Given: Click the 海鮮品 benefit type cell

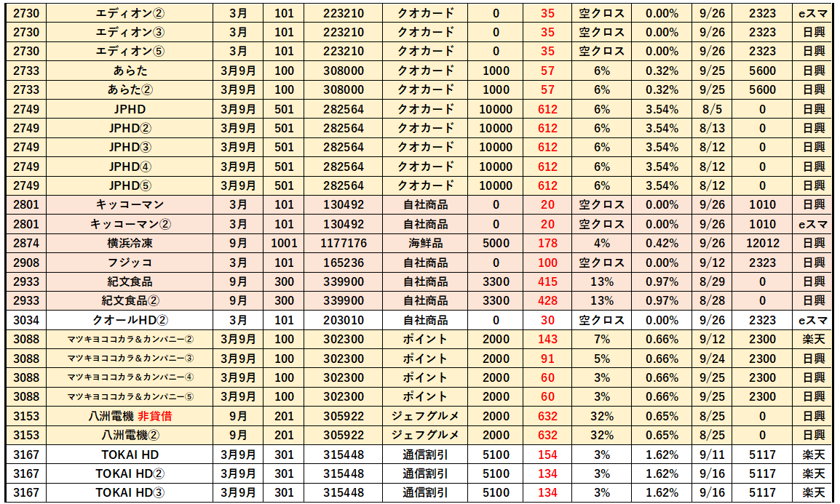Looking at the screenshot, I should [x=425, y=243].
